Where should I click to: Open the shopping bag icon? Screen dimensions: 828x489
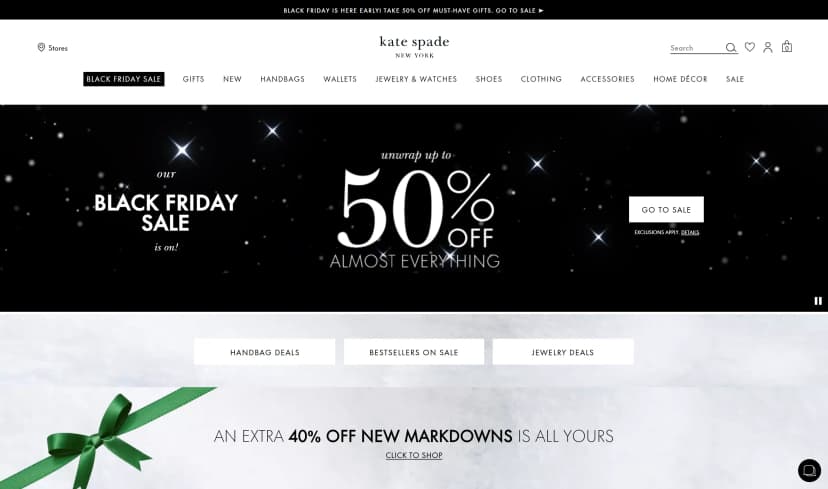click(x=787, y=46)
